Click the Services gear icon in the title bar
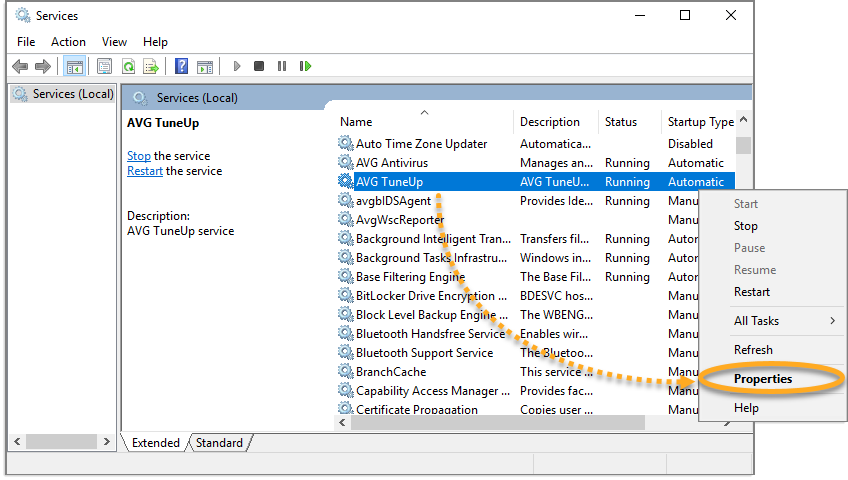The width and height of the screenshot is (848, 480). point(23,15)
